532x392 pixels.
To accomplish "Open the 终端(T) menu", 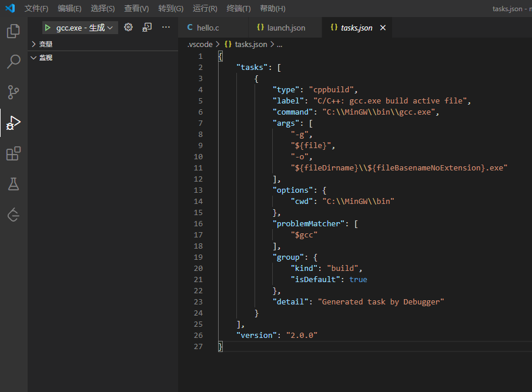I will [238, 9].
